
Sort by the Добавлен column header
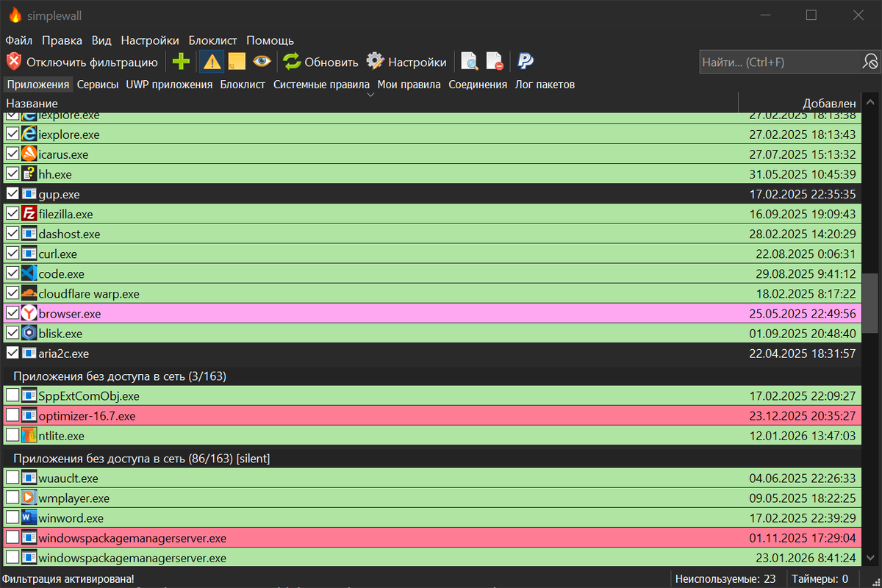click(x=799, y=104)
